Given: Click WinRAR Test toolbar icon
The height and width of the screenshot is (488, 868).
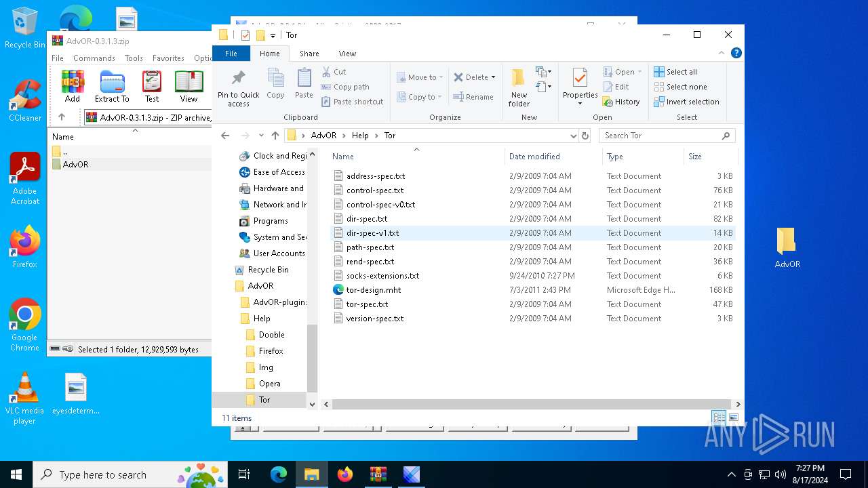Looking at the screenshot, I should click(152, 86).
